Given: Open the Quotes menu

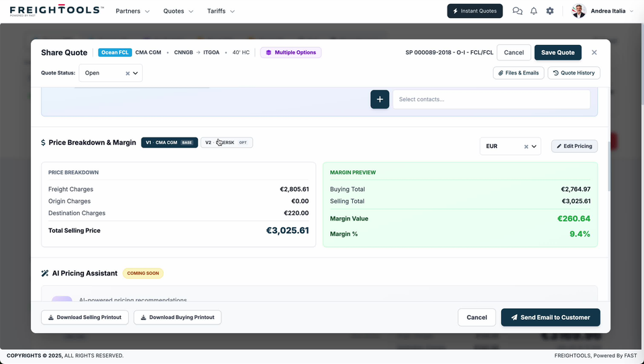Looking at the screenshot, I should point(178,11).
